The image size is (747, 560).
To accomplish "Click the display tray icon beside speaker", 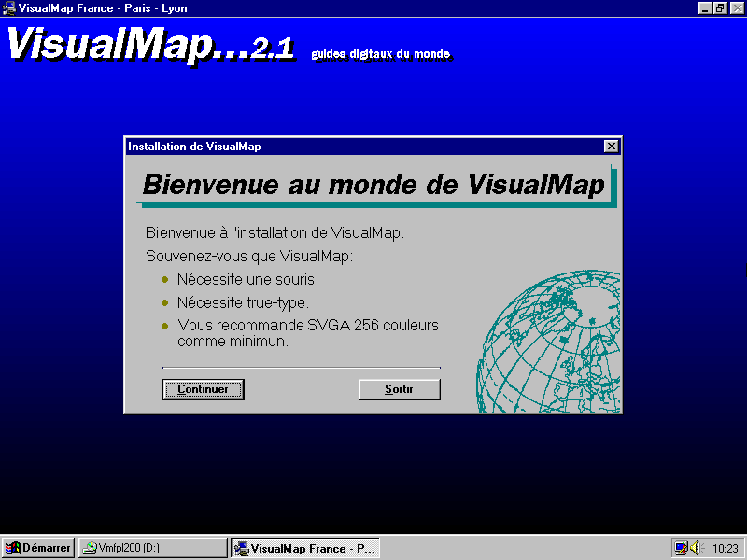I will [x=682, y=548].
